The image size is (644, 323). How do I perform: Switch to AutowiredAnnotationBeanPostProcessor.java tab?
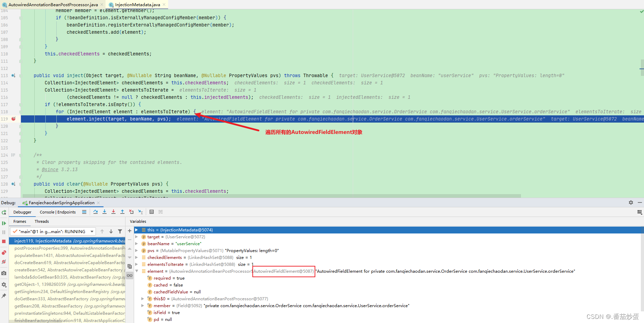pos(53,4)
